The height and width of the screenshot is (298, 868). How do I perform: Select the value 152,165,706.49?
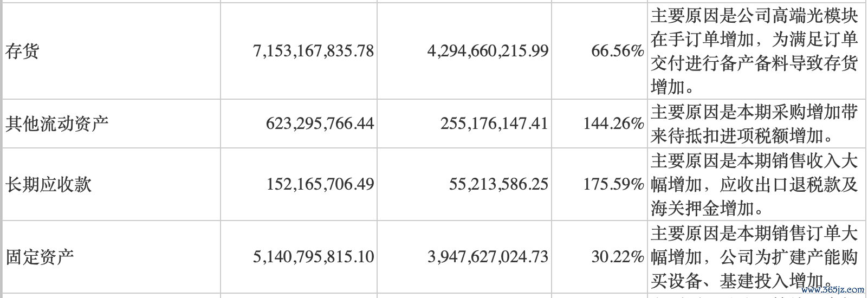320,184
